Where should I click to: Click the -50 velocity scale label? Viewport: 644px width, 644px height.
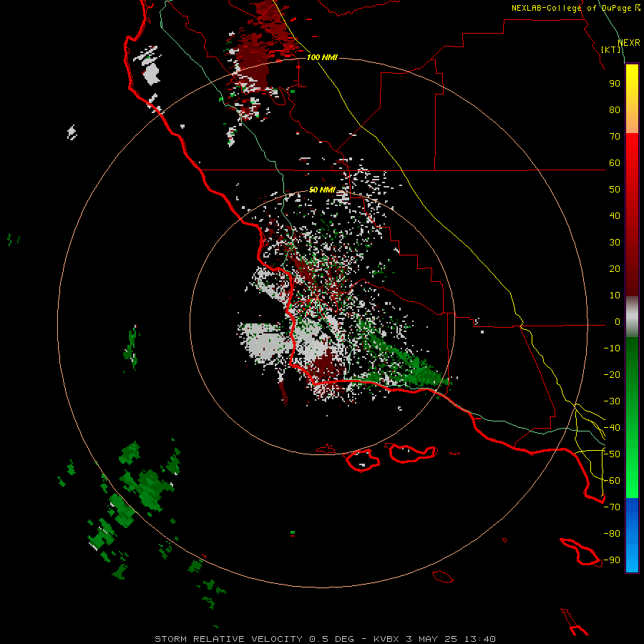612,454
